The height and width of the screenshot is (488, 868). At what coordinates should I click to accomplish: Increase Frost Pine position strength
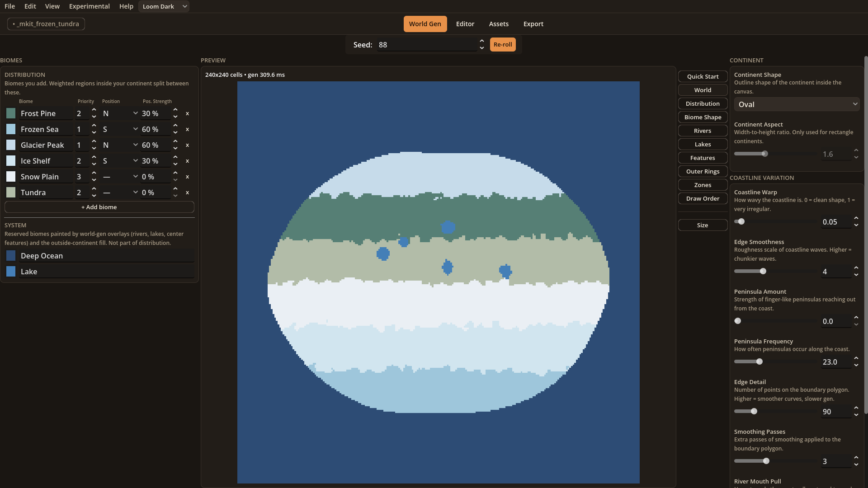[x=175, y=110]
